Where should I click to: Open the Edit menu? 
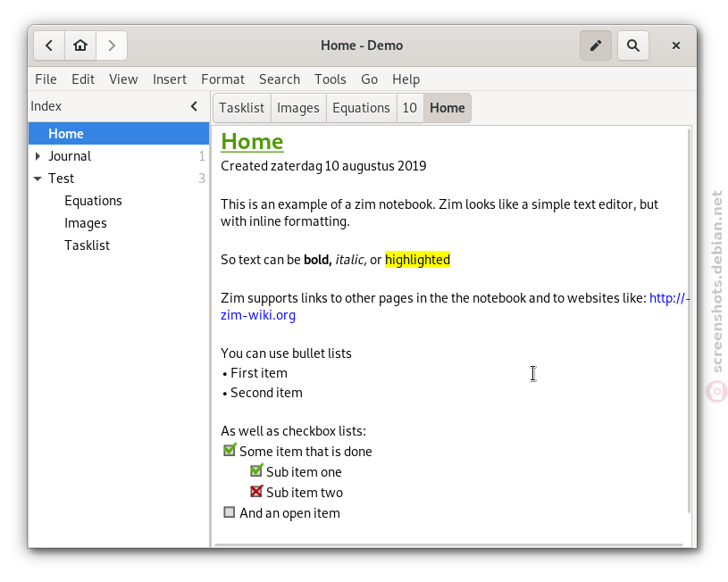pos(83,79)
